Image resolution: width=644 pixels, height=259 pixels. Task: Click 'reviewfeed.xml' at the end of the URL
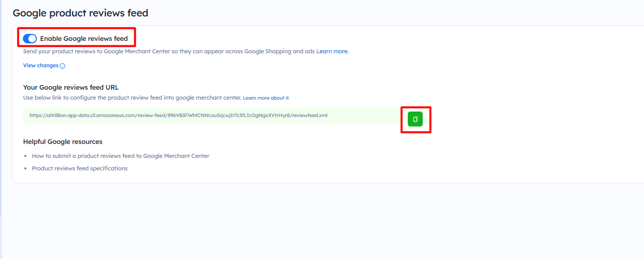coord(310,115)
